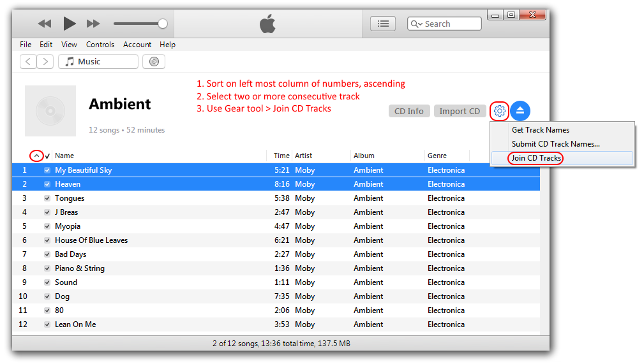Click the CD Info button
This screenshot has height=364, width=644.
click(x=409, y=111)
